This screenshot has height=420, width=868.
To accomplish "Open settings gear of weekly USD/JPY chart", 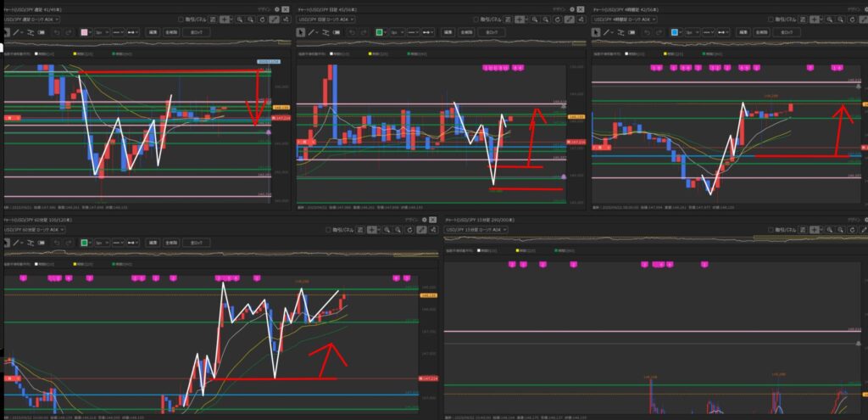I will tap(275, 8).
